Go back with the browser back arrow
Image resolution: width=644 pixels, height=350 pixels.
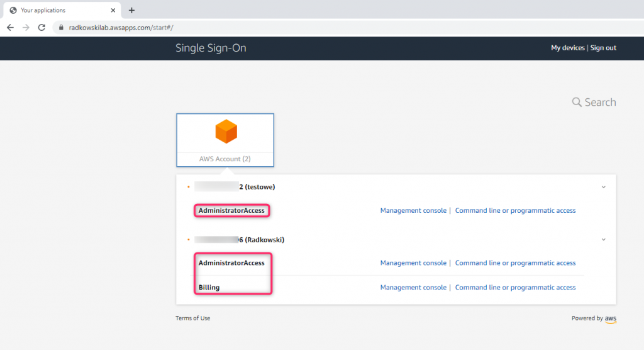point(10,28)
